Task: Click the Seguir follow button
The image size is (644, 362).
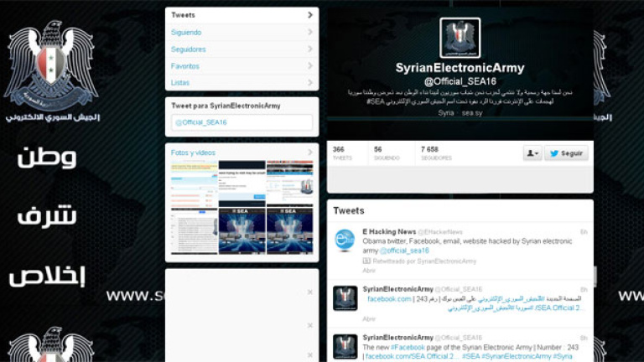Action: pos(566,153)
